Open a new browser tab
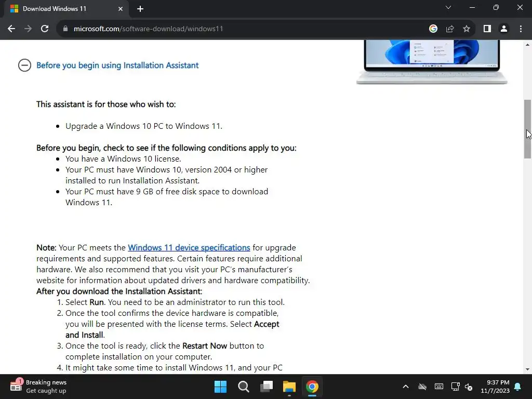 140,9
